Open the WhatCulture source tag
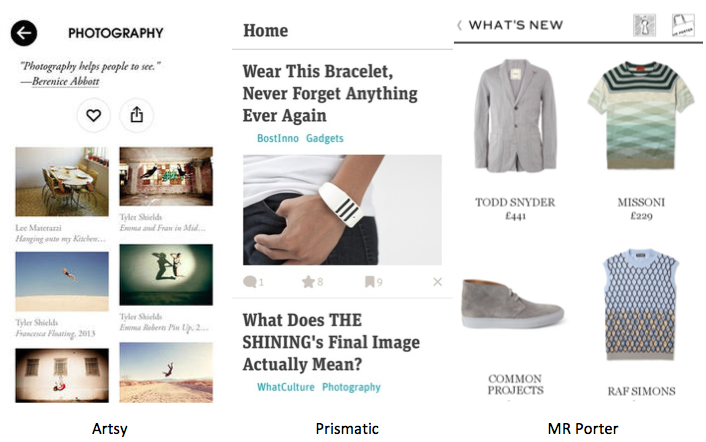 pyautogui.click(x=285, y=387)
